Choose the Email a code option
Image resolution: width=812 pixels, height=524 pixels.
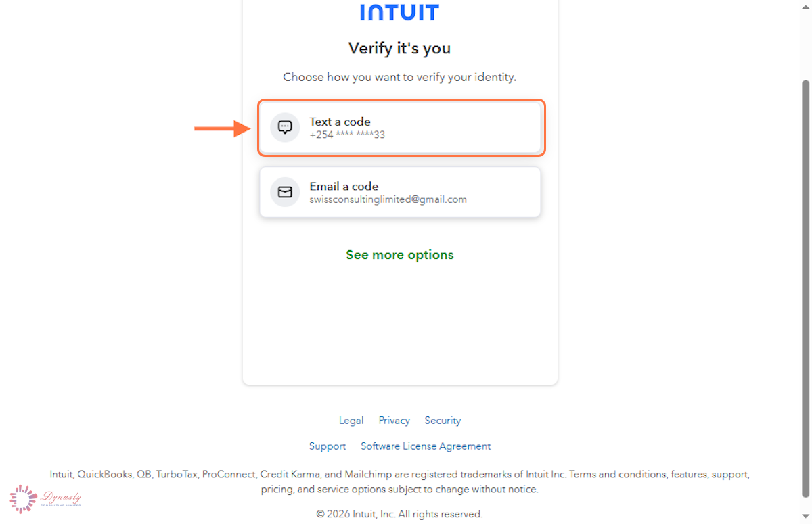400,192
